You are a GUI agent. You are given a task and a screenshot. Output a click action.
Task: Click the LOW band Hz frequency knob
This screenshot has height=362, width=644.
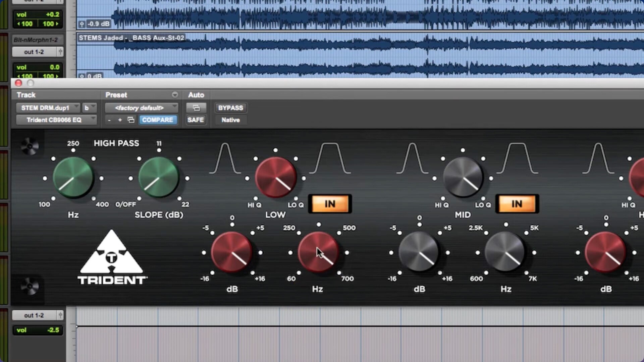(318, 252)
